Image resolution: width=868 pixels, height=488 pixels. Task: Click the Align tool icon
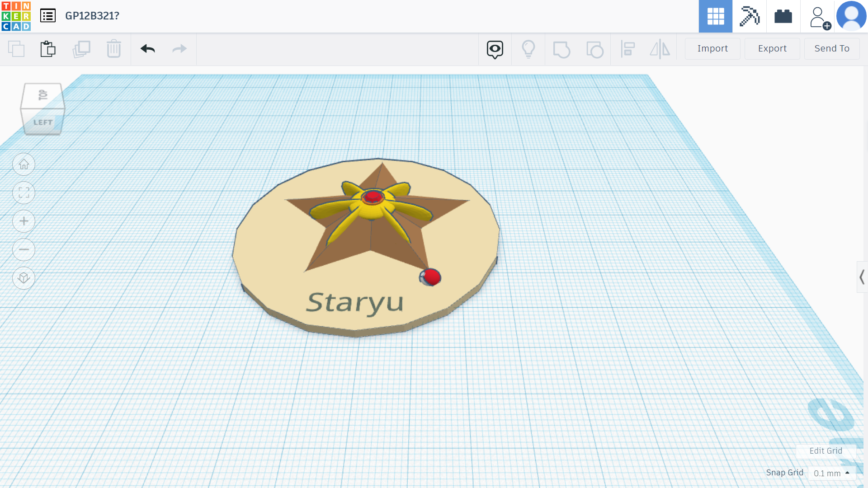pyautogui.click(x=628, y=49)
